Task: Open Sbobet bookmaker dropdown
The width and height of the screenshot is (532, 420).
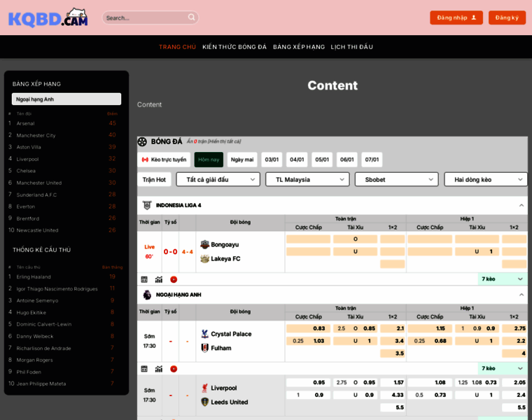Action: click(397, 179)
